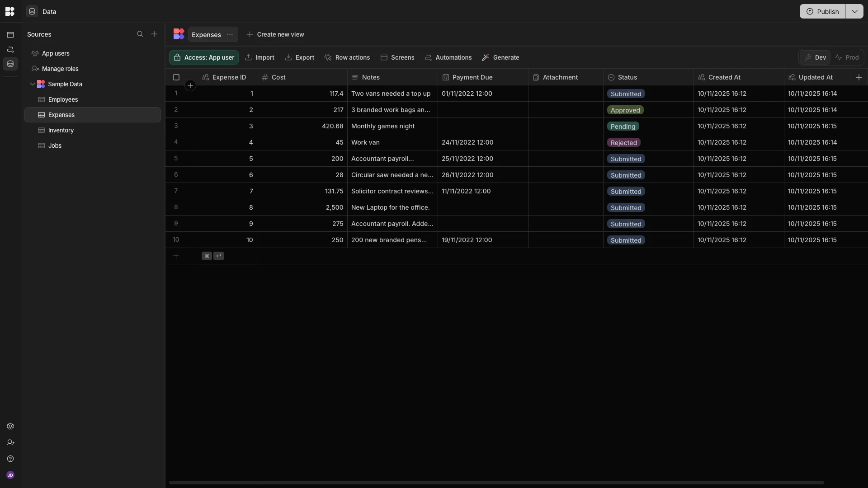Screen dimensions: 868x488
Task: Open the Expenses view options ellipsis
Action: pyautogui.click(x=230, y=34)
